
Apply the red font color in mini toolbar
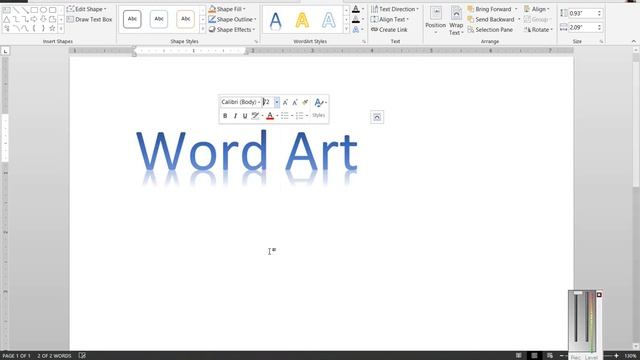270,116
